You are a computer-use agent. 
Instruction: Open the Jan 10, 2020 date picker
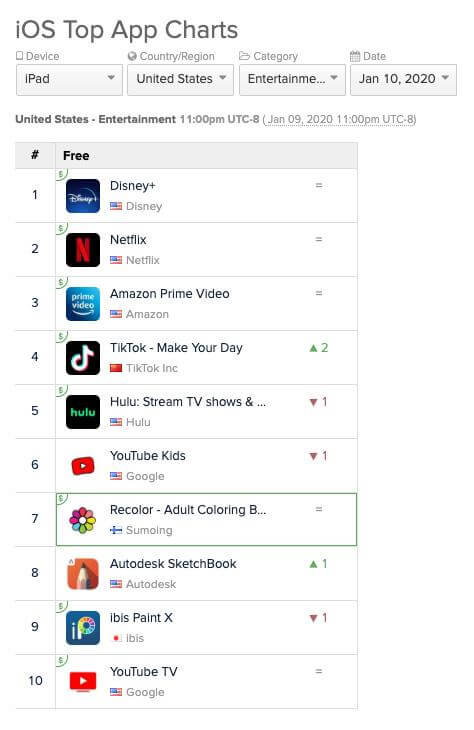coord(403,80)
